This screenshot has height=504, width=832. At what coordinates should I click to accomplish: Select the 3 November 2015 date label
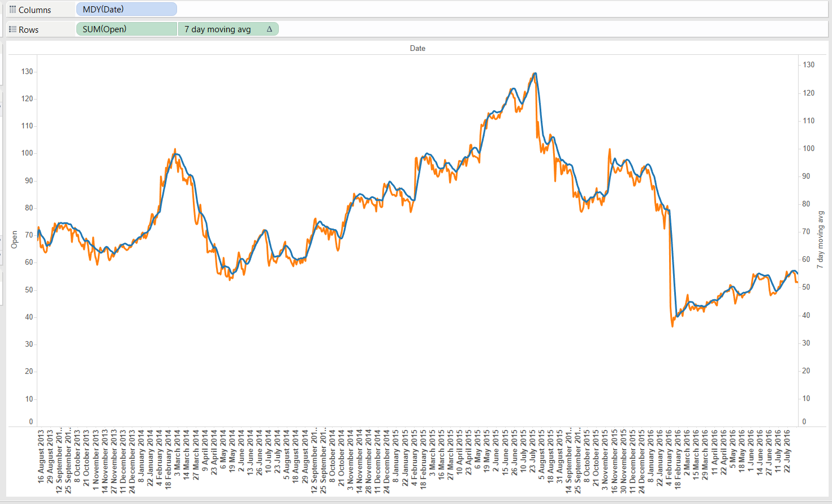tap(605, 460)
